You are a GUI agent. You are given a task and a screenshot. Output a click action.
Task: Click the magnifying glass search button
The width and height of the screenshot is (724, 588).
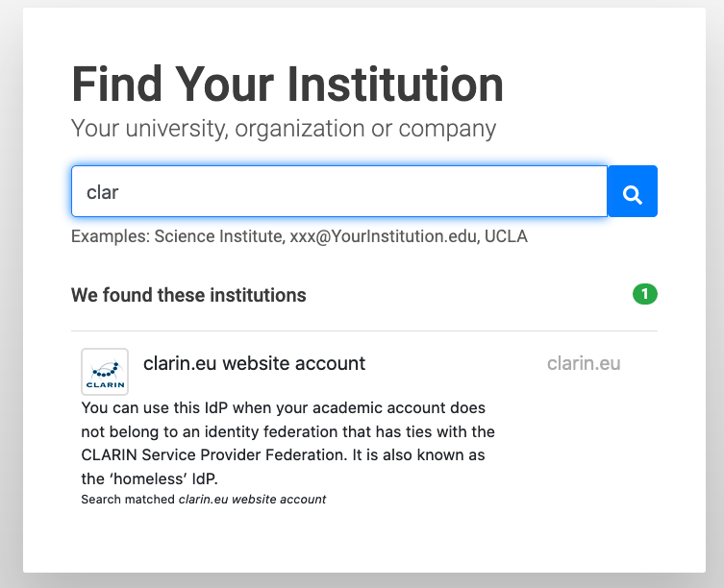(633, 192)
